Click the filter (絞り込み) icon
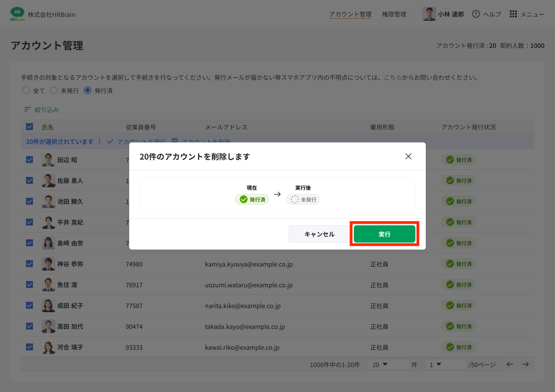555x392 pixels. point(27,110)
